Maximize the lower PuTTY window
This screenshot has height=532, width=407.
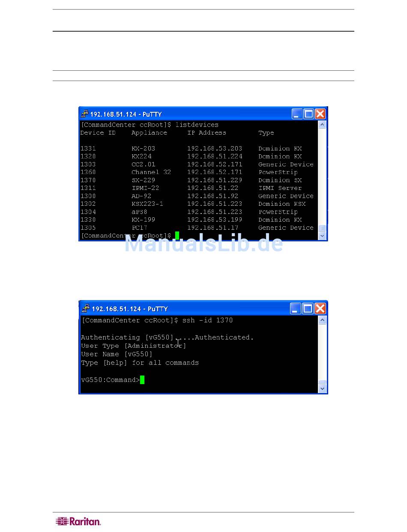tap(308, 308)
